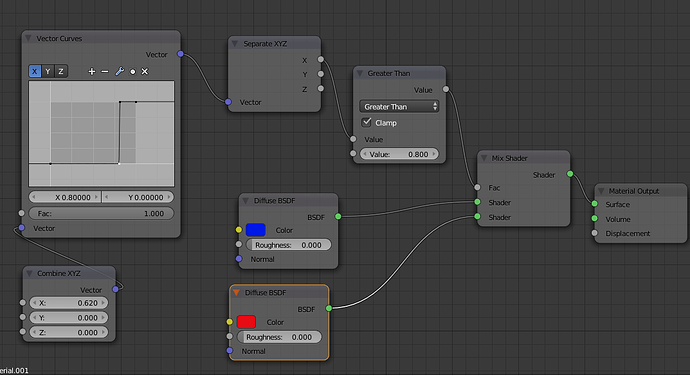The height and width of the screenshot is (385, 690).
Task: Click Displacement socket of Material Output
Action: (x=595, y=233)
